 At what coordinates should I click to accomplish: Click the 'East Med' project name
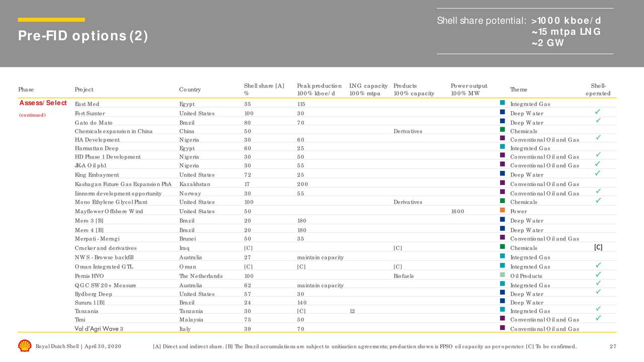[x=87, y=104]
